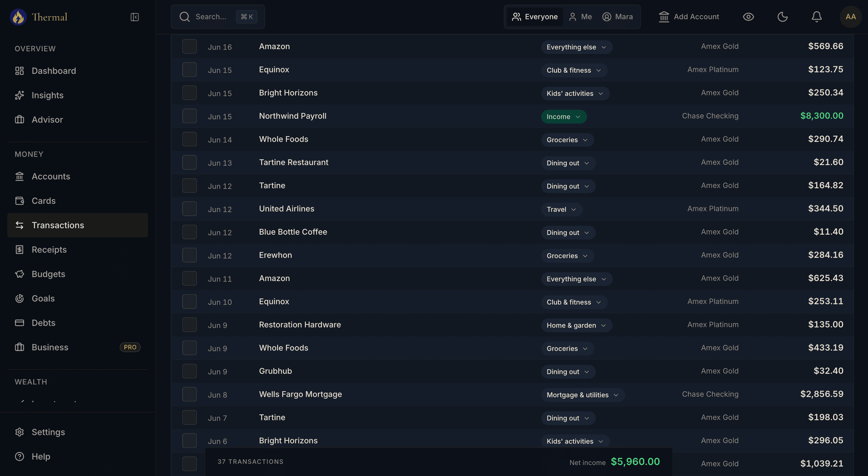Open the Insights sparkle icon
This screenshot has width=868, height=476.
[20, 95]
